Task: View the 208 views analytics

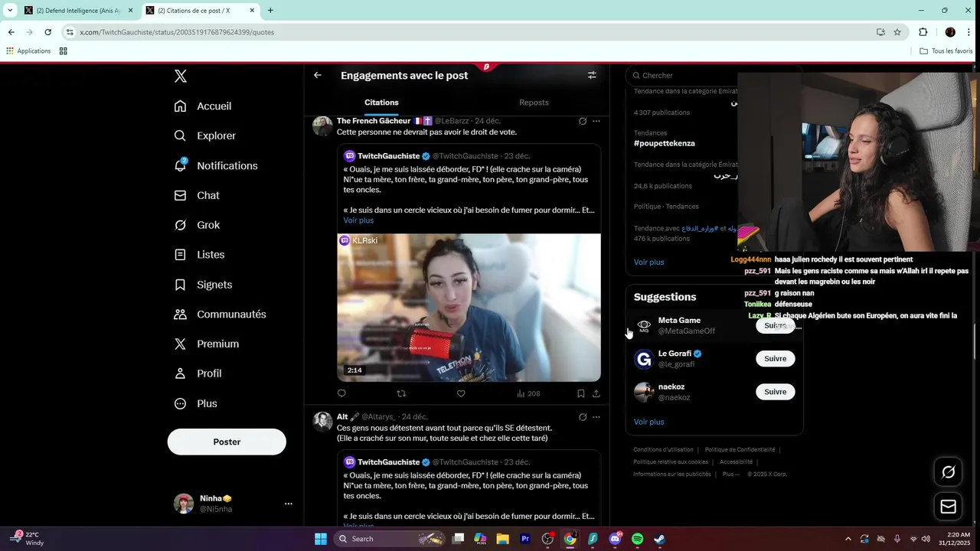Action: [x=528, y=393]
